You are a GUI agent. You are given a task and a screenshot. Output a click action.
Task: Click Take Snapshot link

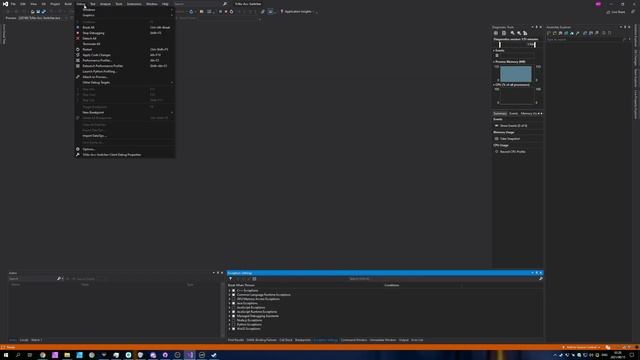pos(510,139)
